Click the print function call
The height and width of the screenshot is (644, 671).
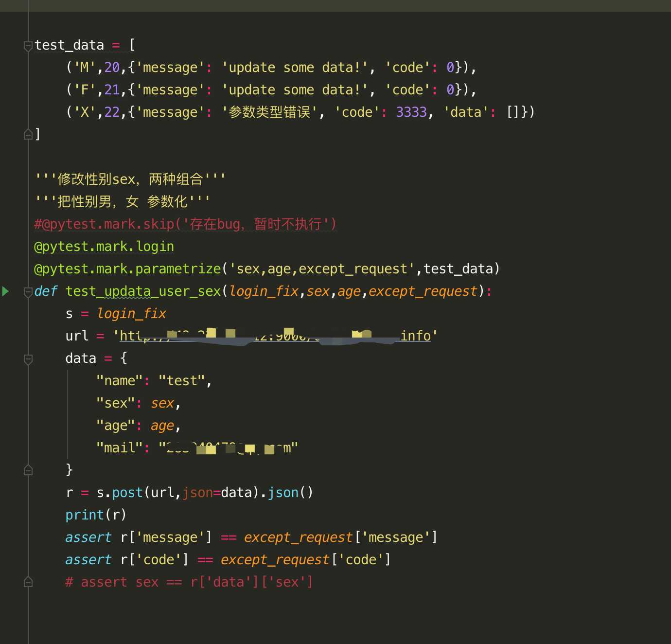pos(85,515)
